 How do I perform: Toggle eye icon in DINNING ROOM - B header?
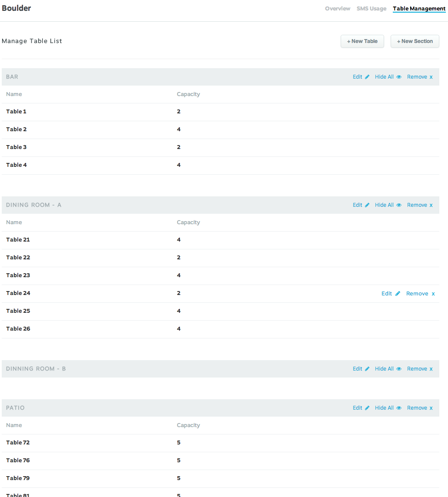[x=399, y=369]
